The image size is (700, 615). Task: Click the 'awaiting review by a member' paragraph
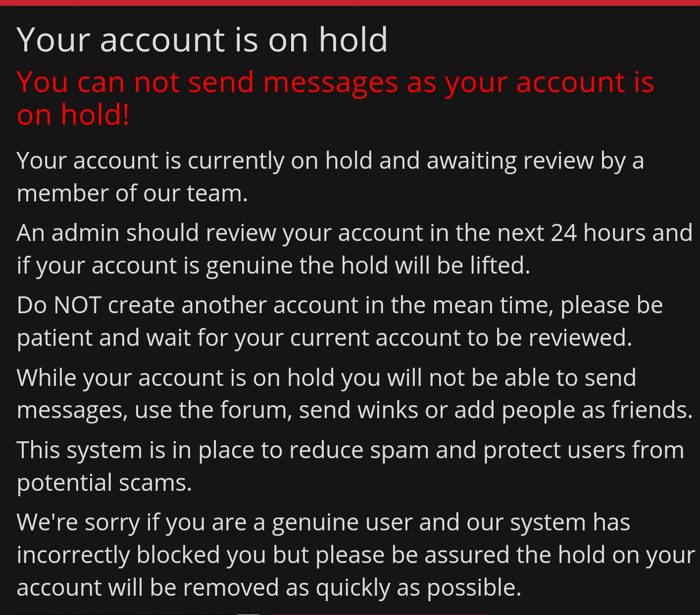coord(330,177)
